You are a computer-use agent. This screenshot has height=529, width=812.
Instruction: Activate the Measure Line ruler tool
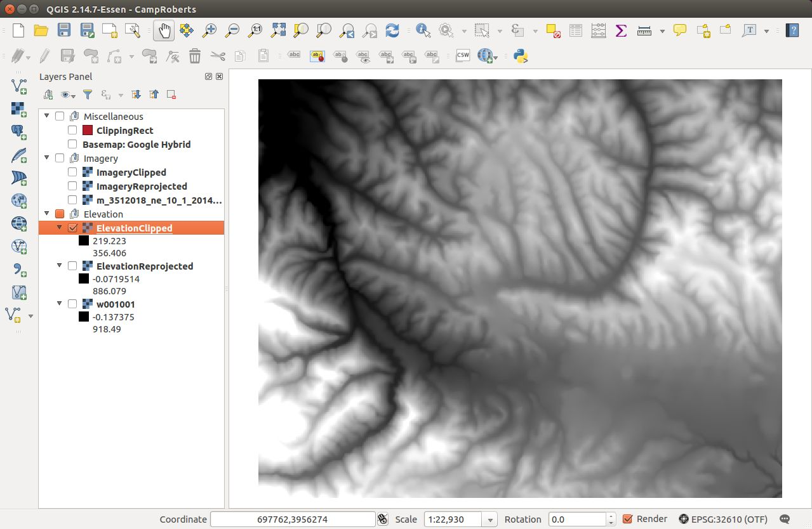(x=644, y=30)
